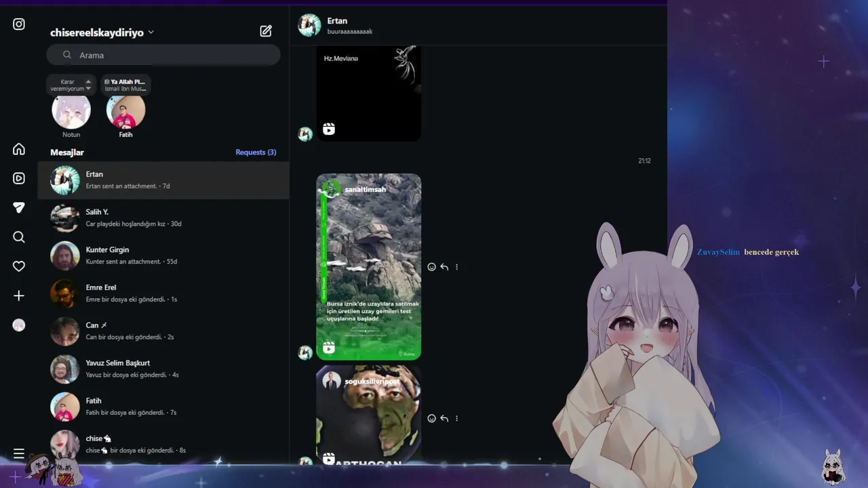This screenshot has height=488, width=868.
Task: Open the conversation with Ertan
Action: click(x=163, y=180)
